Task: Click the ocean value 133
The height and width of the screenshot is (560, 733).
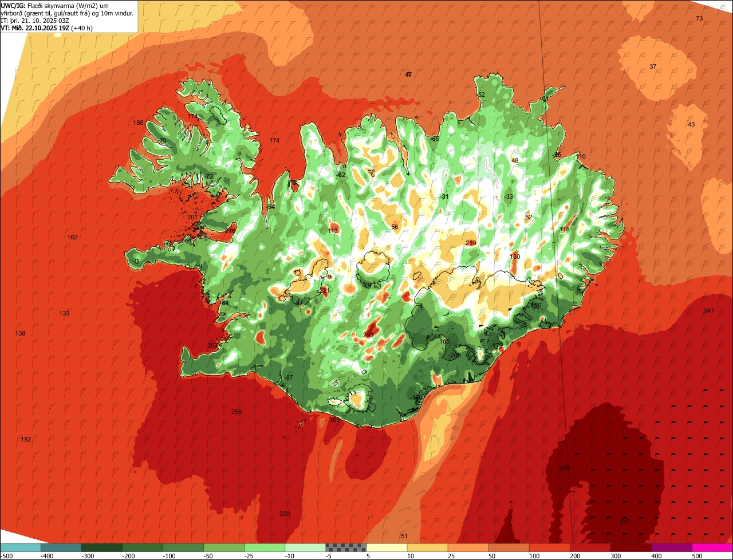Action: point(64,313)
